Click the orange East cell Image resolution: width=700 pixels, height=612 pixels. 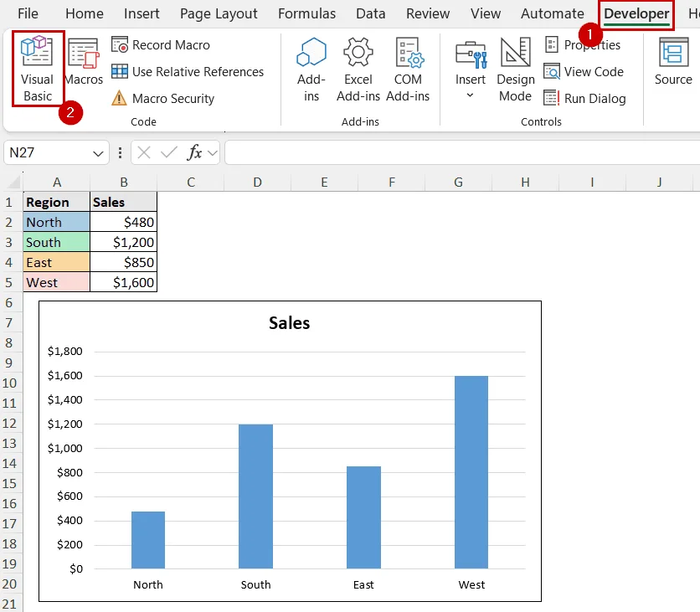pyautogui.click(x=57, y=263)
